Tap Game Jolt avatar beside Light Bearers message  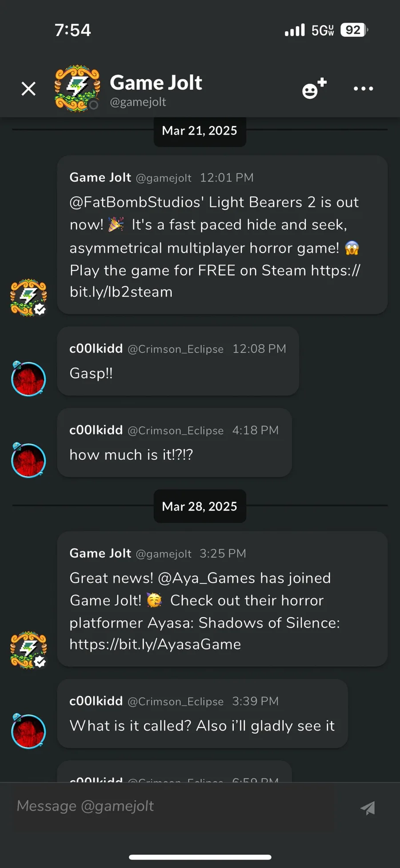point(28,297)
